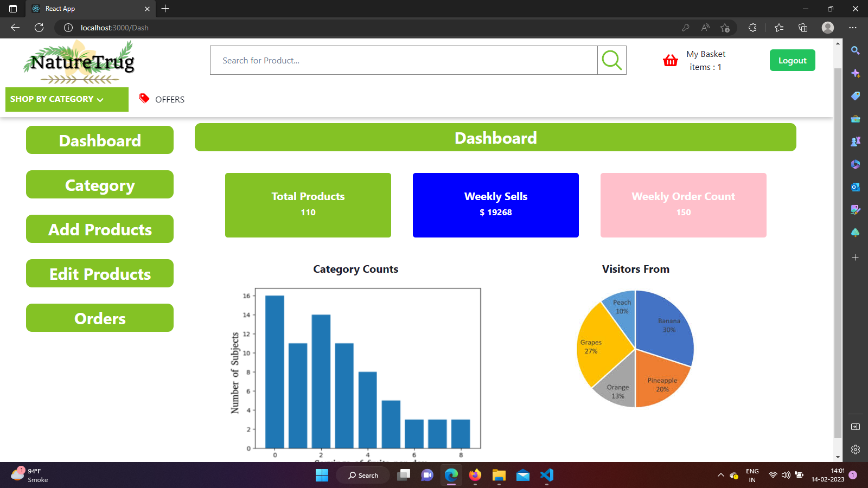Open the Dashboard sidebar menu item
This screenshot has height=488, width=868.
[100, 140]
